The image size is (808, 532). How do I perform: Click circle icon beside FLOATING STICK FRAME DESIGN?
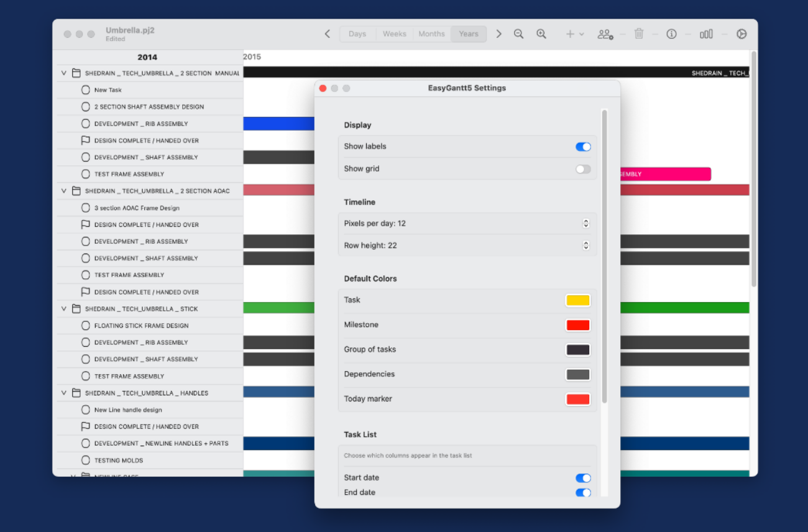pyautogui.click(x=86, y=326)
